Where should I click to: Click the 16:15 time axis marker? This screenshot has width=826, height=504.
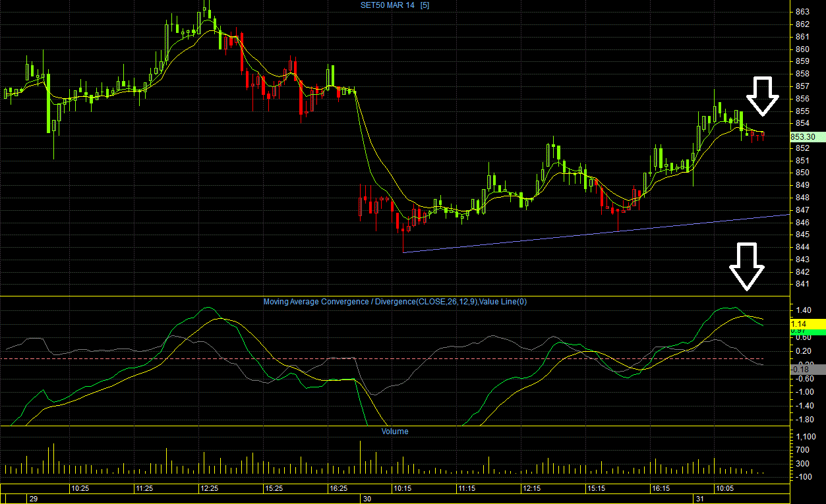[661, 489]
